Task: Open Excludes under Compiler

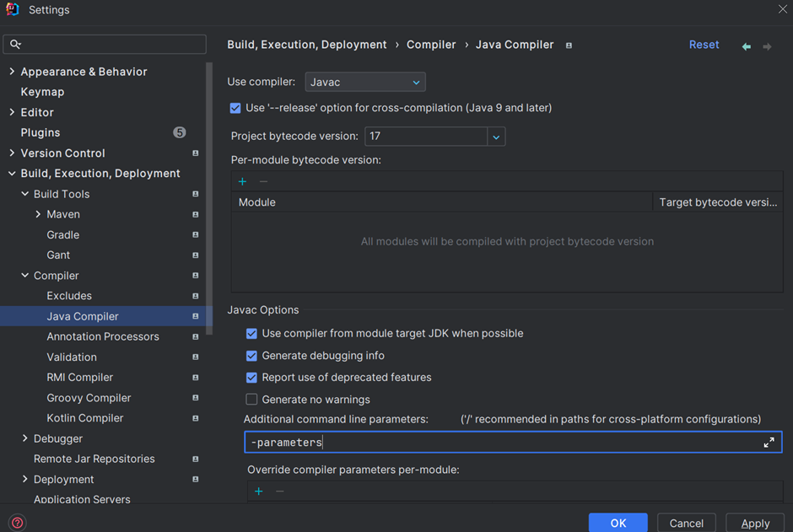Action: pyautogui.click(x=69, y=296)
